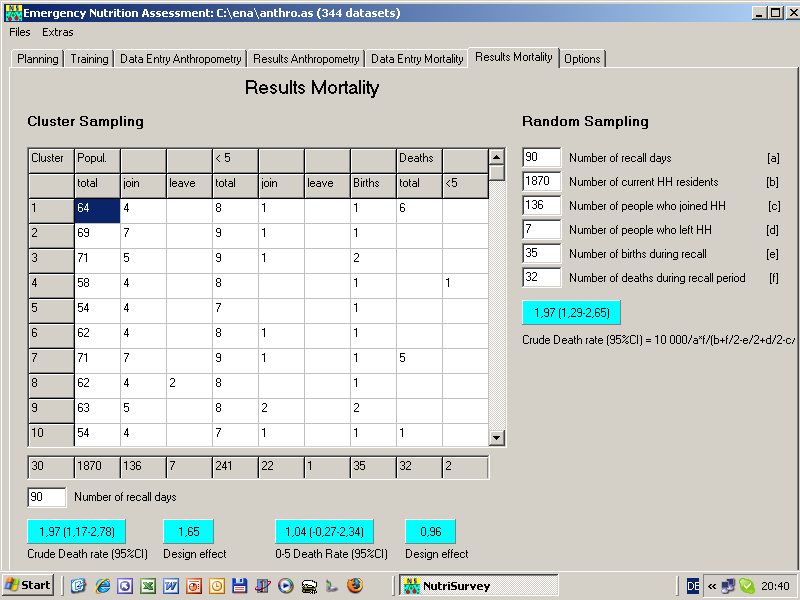Launch Word from quick launch bar

170,586
